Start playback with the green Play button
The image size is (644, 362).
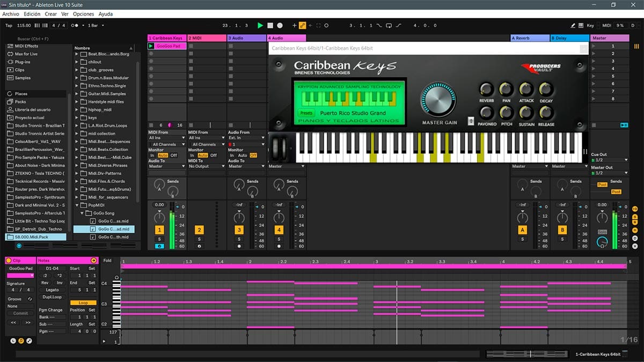(x=260, y=25)
